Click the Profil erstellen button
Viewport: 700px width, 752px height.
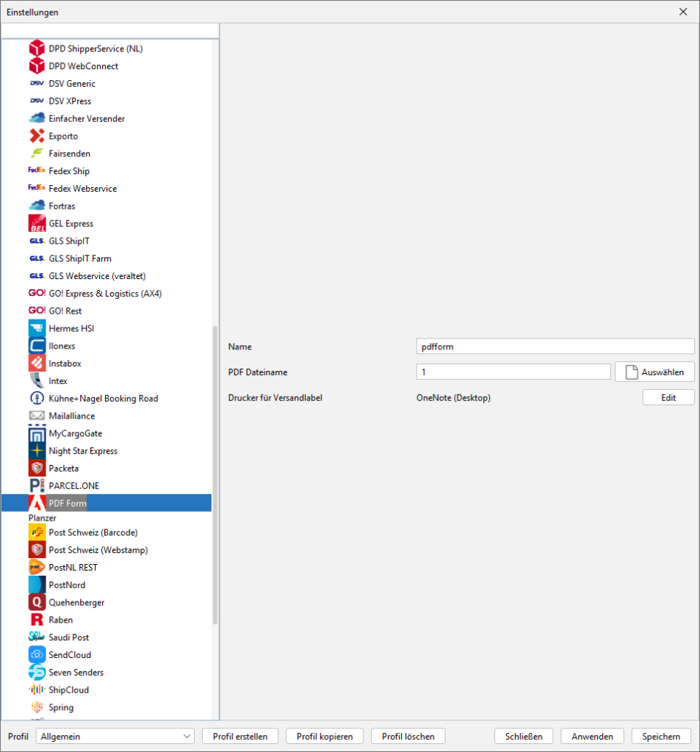click(239, 737)
